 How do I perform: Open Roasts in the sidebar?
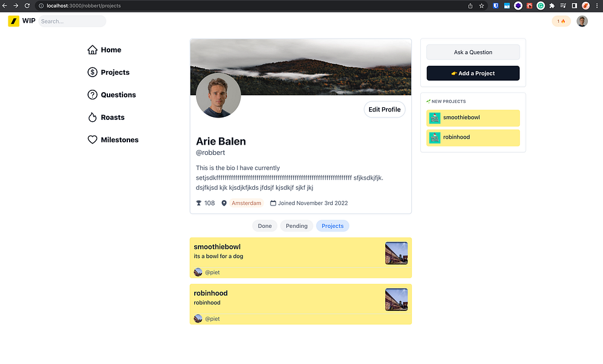click(x=106, y=118)
